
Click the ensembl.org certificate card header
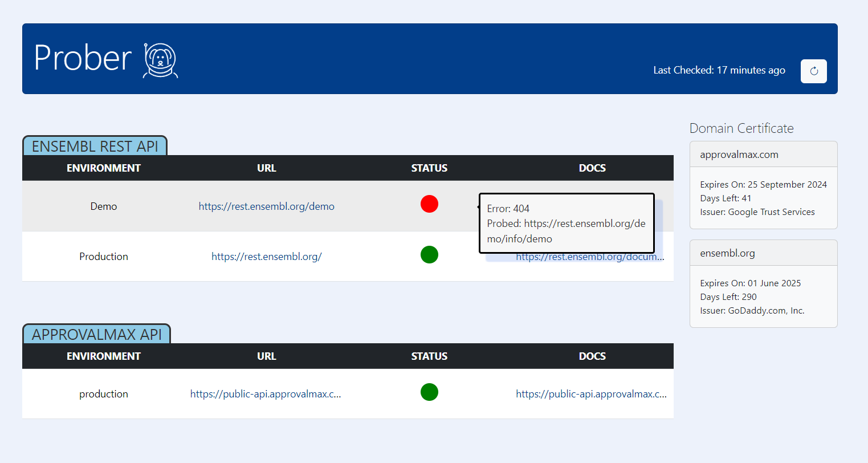763,253
